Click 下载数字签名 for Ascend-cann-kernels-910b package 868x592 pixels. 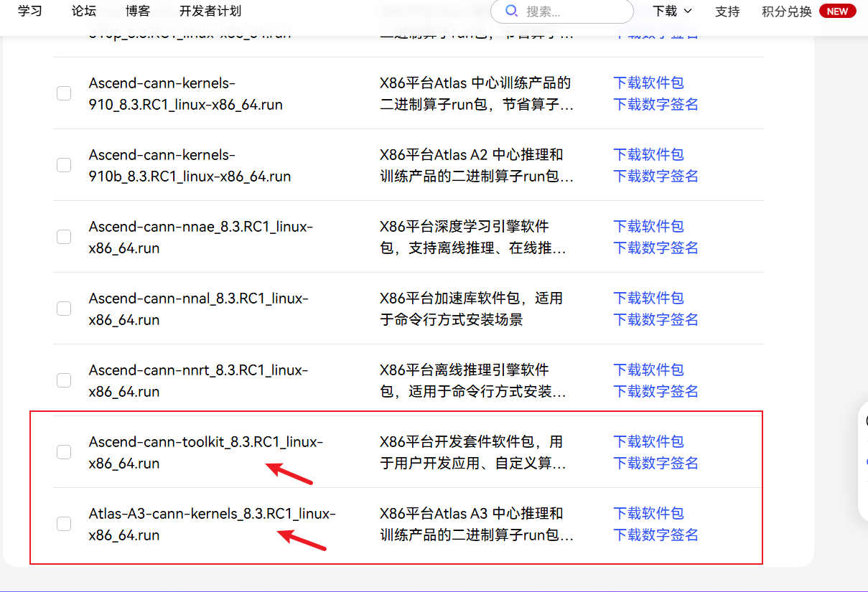[655, 176]
